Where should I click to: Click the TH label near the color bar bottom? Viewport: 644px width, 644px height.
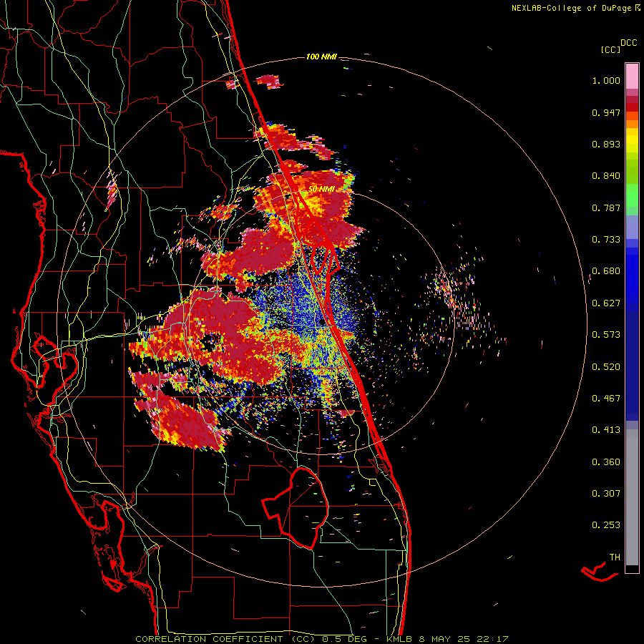tap(615, 557)
